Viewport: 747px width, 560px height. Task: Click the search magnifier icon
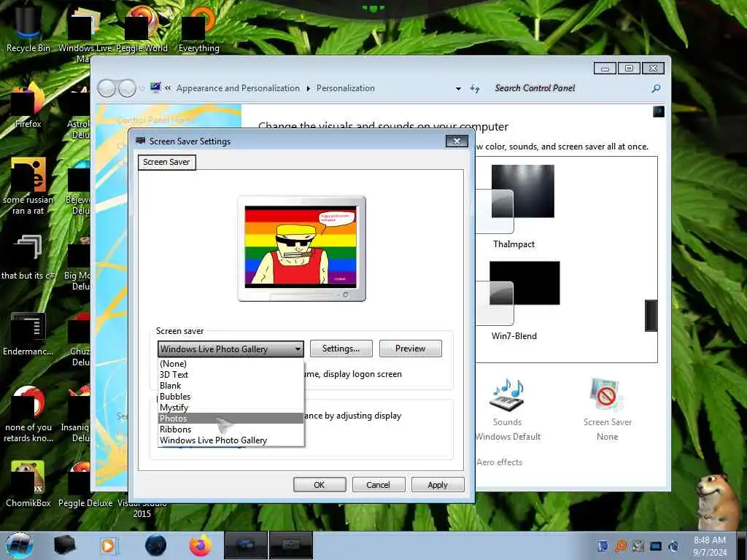(656, 88)
